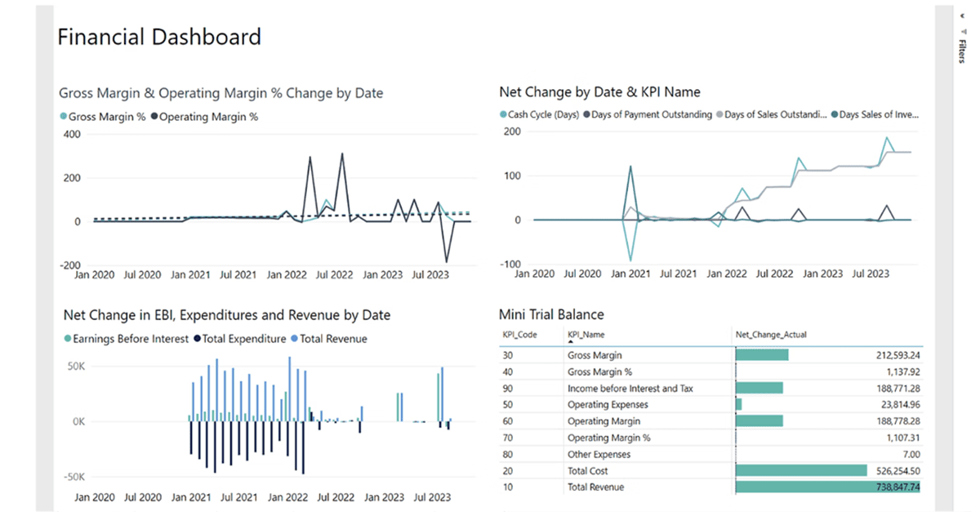Open the vertical Filters pane label
Image resolution: width=980 pixels, height=512 pixels.
pyautogui.click(x=962, y=51)
